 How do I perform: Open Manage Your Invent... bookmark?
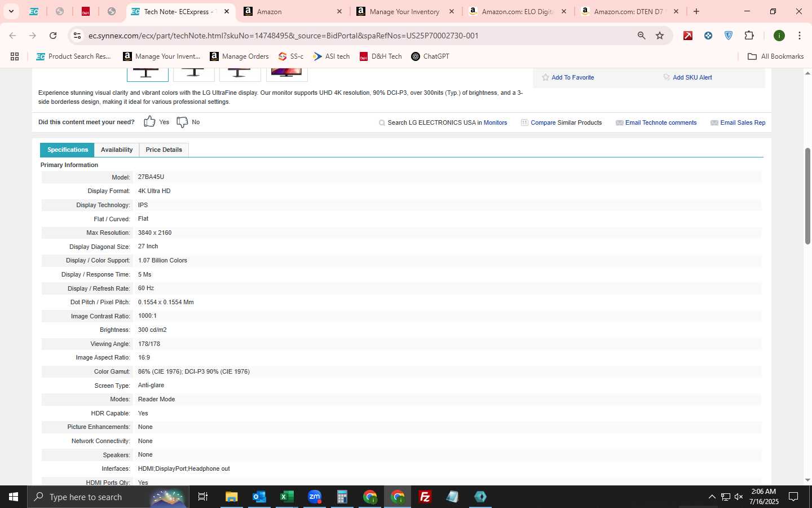point(162,56)
